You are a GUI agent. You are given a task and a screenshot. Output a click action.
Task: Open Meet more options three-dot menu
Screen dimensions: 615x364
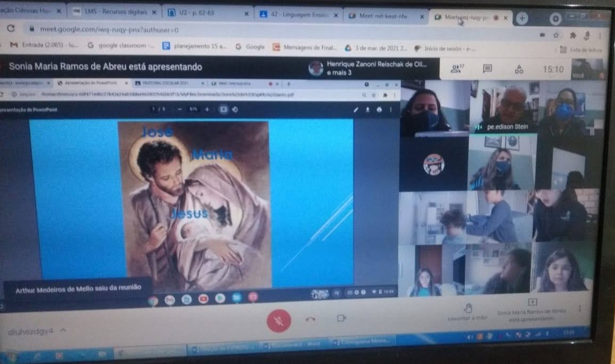click(x=580, y=309)
